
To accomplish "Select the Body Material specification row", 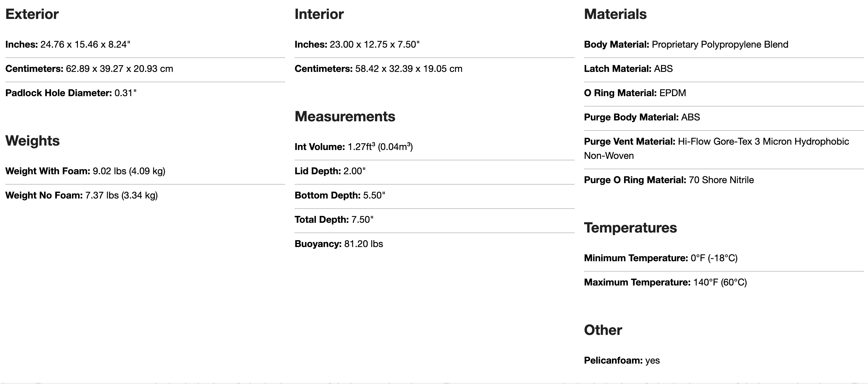I will tap(686, 44).
